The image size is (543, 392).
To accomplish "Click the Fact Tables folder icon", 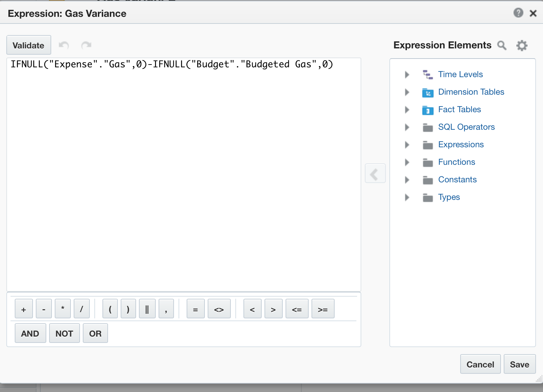I will (x=428, y=110).
